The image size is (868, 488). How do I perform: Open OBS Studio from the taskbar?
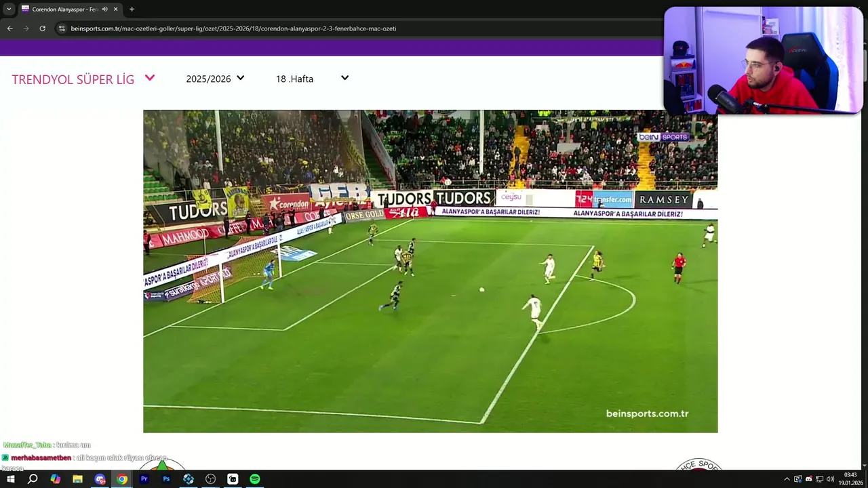[x=211, y=479]
